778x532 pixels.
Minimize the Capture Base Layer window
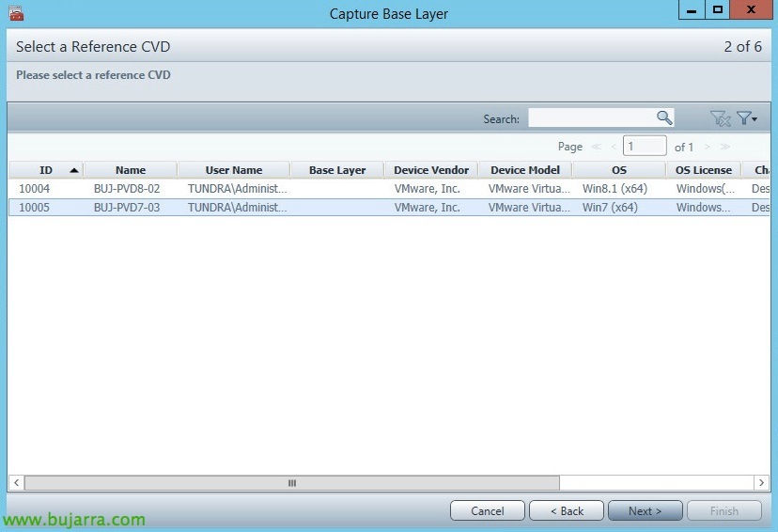click(x=692, y=10)
